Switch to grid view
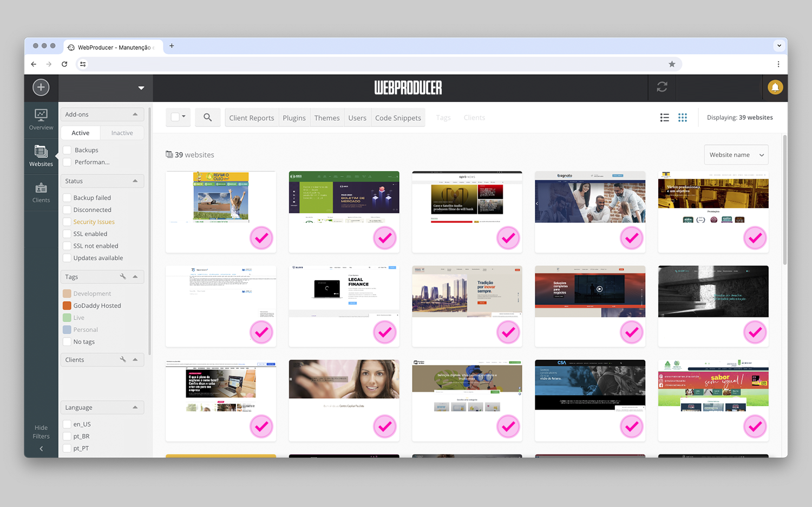This screenshot has height=507, width=812. pyautogui.click(x=683, y=118)
